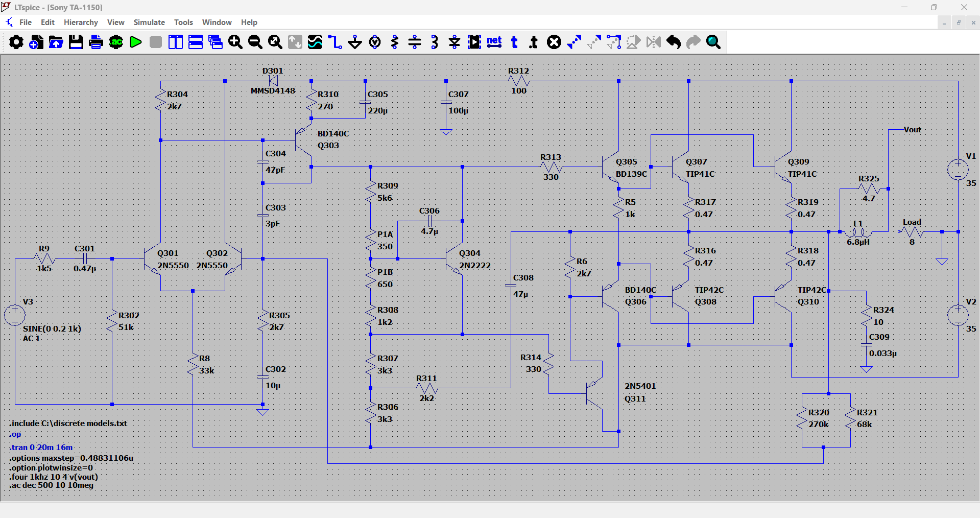Select the V3 signal source symbol
The width and height of the screenshot is (980, 518).
point(15,315)
